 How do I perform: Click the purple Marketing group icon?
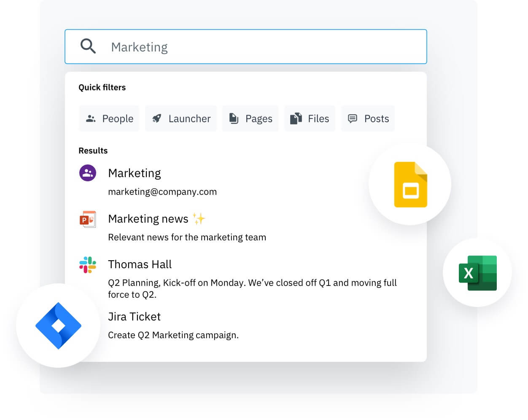88,173
